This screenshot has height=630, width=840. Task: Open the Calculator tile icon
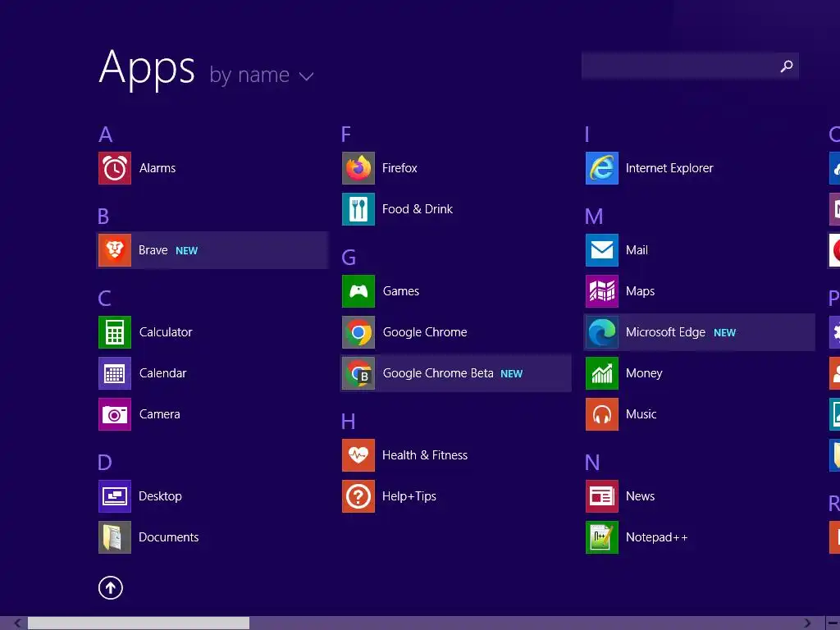(x=115, y=332)
